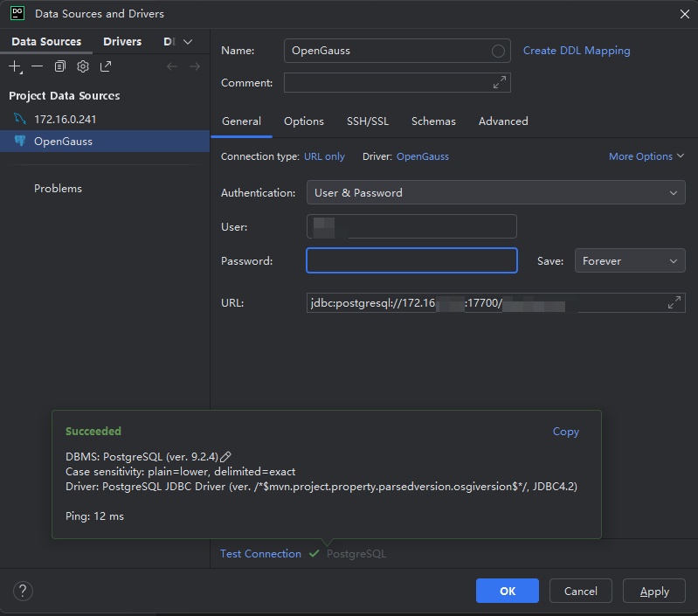Click the make global export arrow icon
The image size is (698, 616).
[106, 66]
